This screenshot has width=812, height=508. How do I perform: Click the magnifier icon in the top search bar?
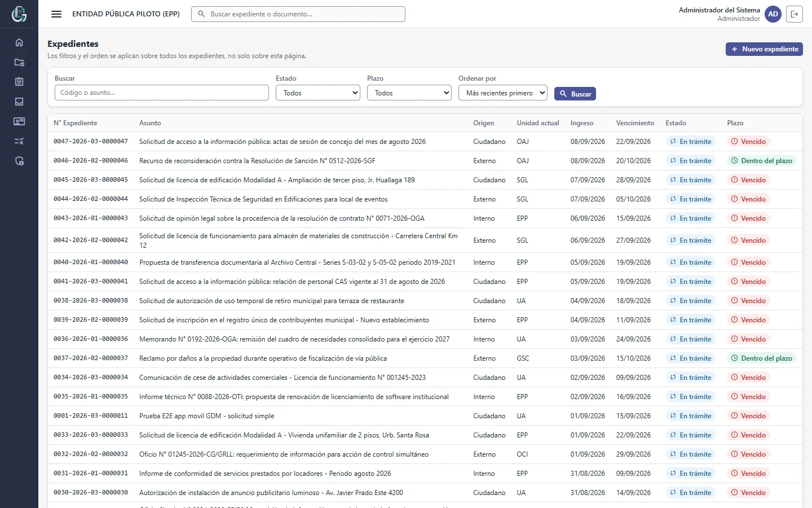(x=201, y=14)
